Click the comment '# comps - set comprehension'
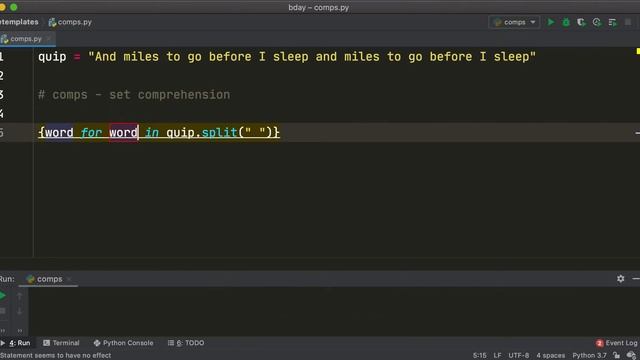 [x=134, y=95]
